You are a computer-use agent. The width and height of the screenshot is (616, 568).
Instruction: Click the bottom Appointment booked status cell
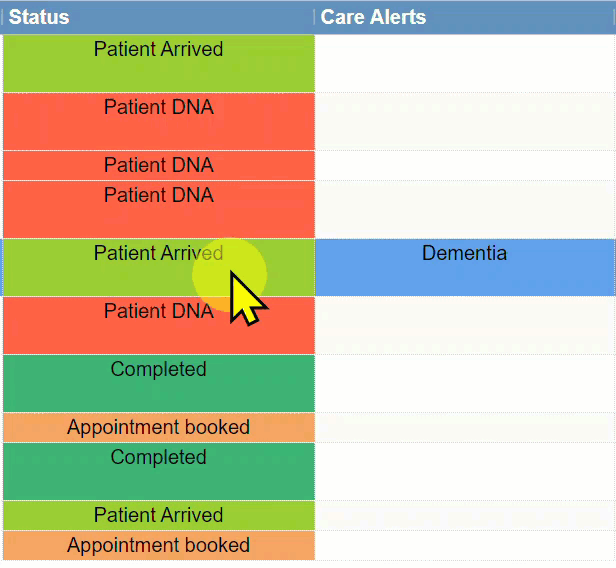[158, 545]
